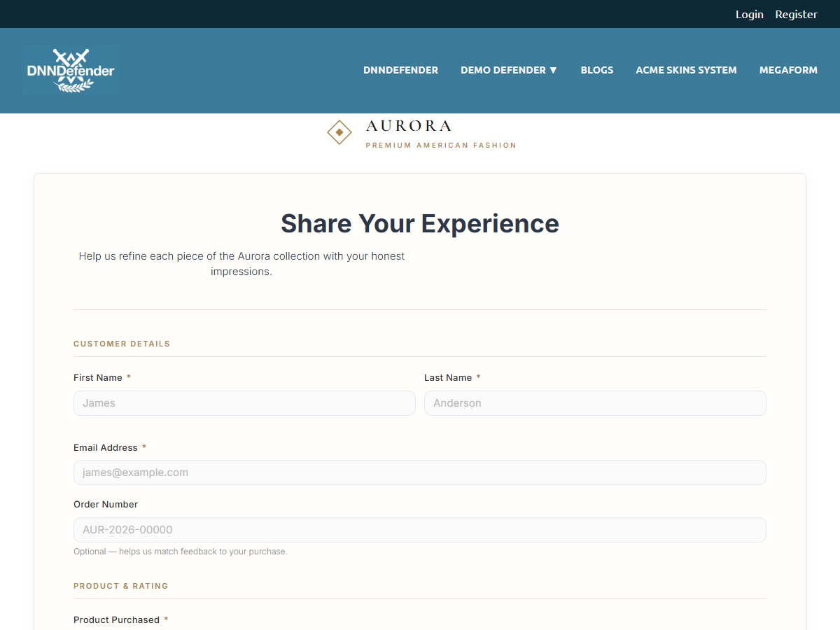840x630 pixels.
Task: Focus the Last Name input field
Action: (x=595, y=403)
